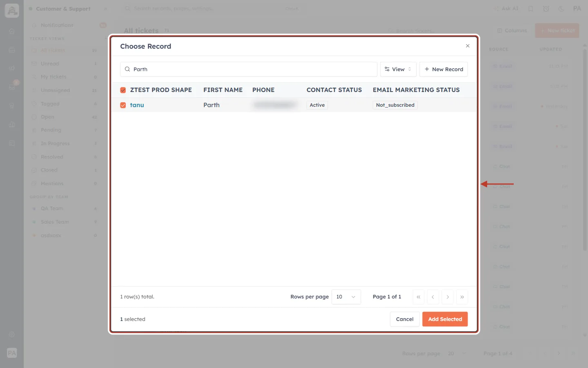Open the home icon in the left rail
This screenshot has height=368, width=588.
coord(12,31)
